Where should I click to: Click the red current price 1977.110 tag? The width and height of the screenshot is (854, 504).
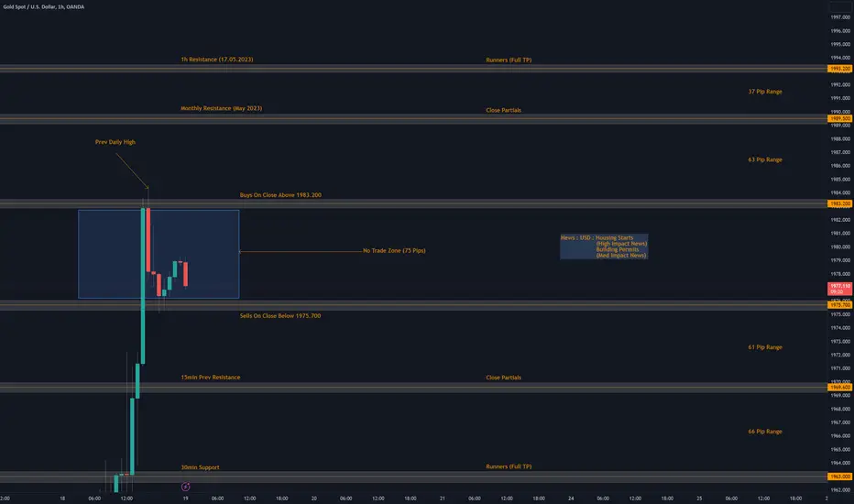pyautogui.click(x=840, y=289)
